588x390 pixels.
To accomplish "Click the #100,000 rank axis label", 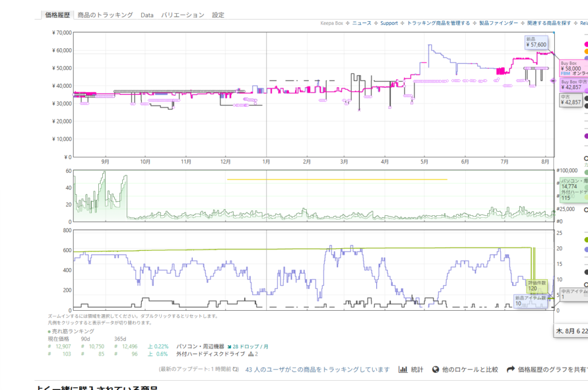I will pos(567,171).
